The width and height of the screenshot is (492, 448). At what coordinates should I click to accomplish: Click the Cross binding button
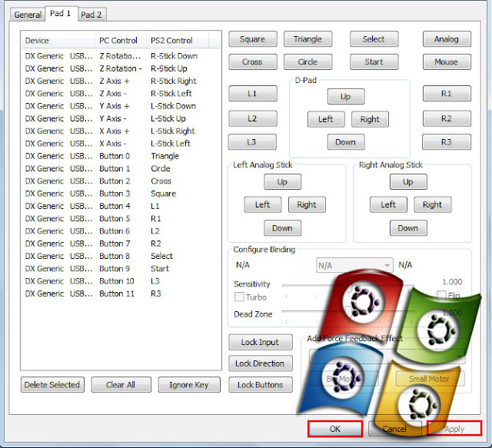coord(253,61)
